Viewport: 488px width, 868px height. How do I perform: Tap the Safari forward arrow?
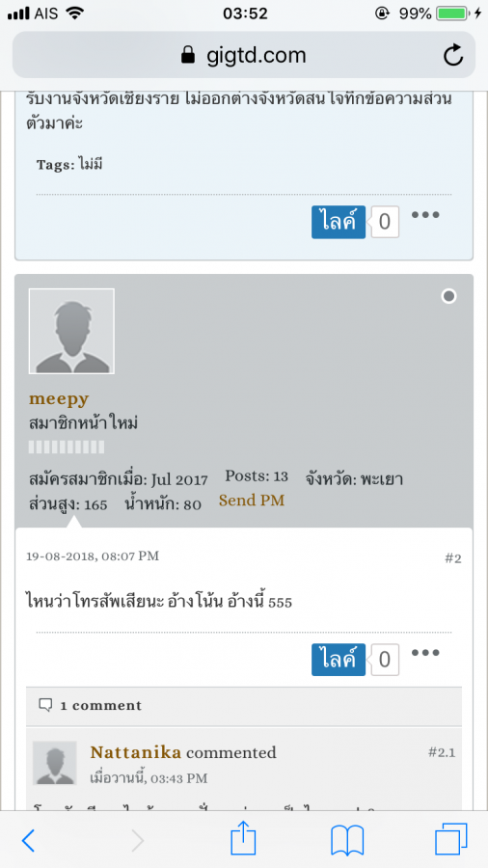coord(137,841)
